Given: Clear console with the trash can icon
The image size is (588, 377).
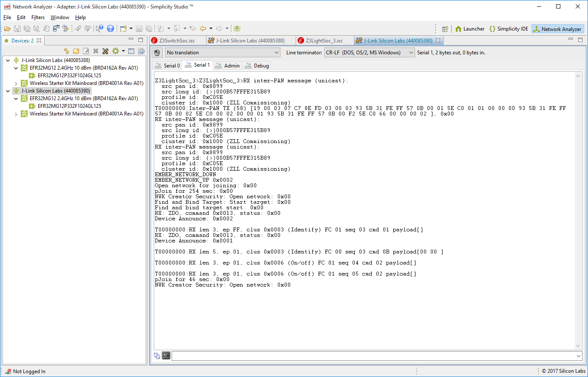Looking at the screenshot, I should (x=157, y=53).
